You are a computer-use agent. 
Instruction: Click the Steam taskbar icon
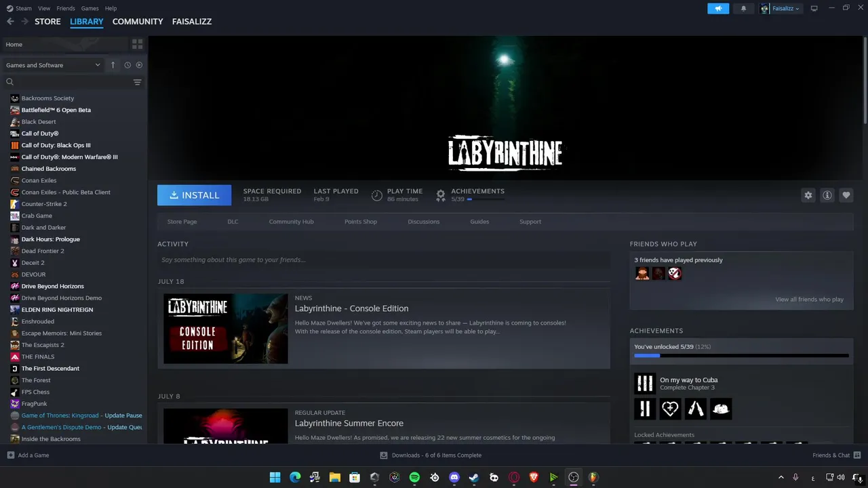tap(474, 477)
